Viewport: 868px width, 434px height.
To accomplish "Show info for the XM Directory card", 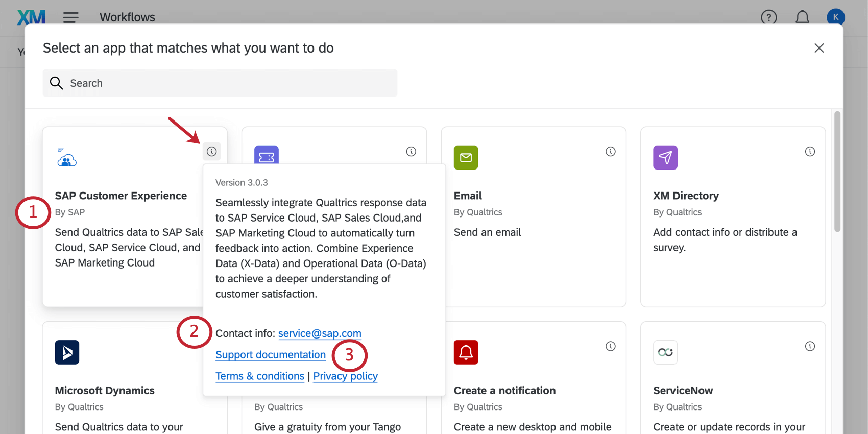I will [810, 152].
